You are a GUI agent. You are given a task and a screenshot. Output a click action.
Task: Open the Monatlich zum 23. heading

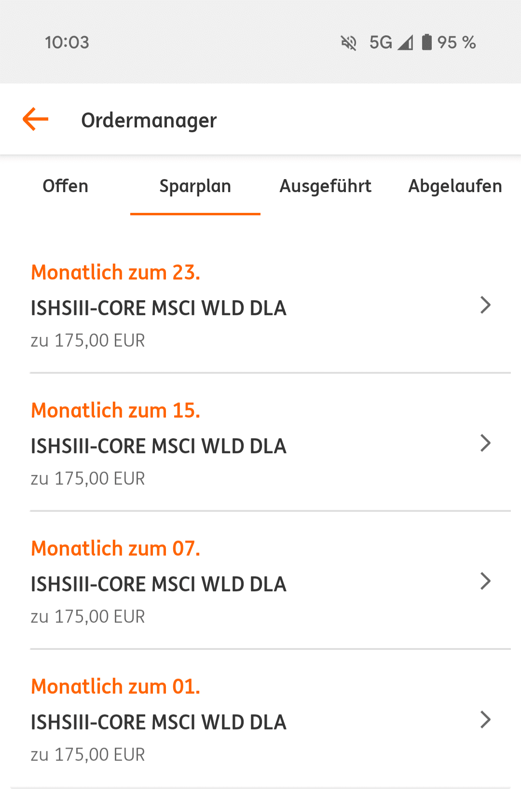click(116, 272)
